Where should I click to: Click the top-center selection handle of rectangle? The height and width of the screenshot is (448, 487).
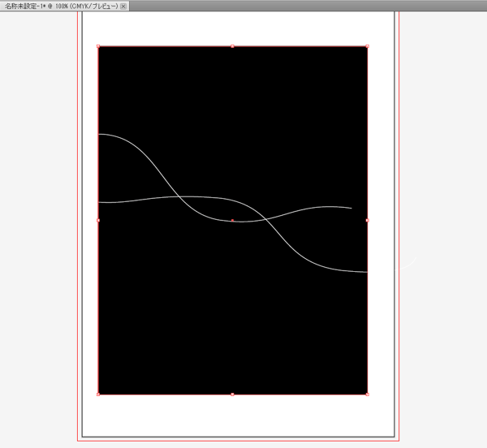click(x=232, y=46)
